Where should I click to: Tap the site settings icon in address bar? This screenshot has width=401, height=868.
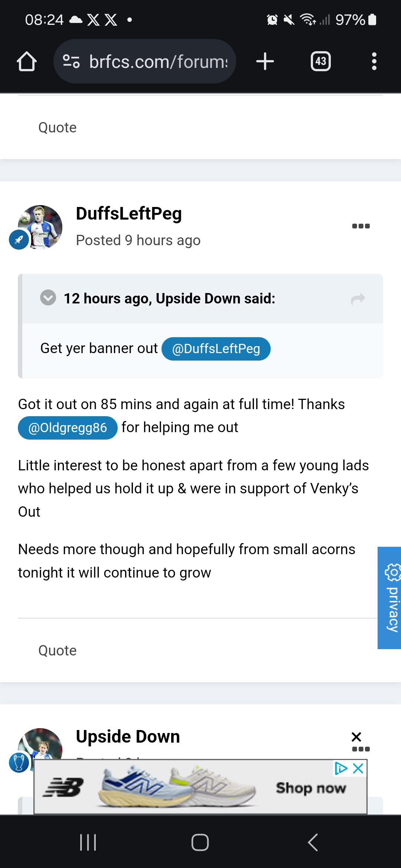[x=71, y=61]
